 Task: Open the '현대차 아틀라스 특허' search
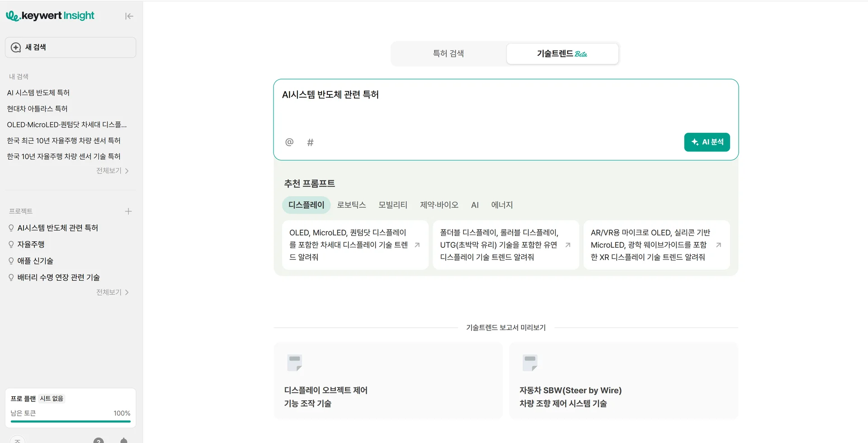tap(37, 108)
